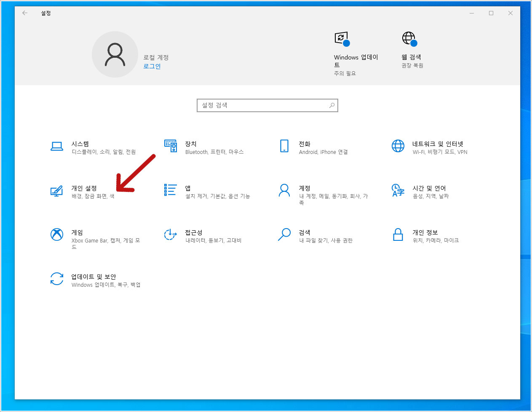Click '음성, 지역, 날짜' description

point(431,196)
